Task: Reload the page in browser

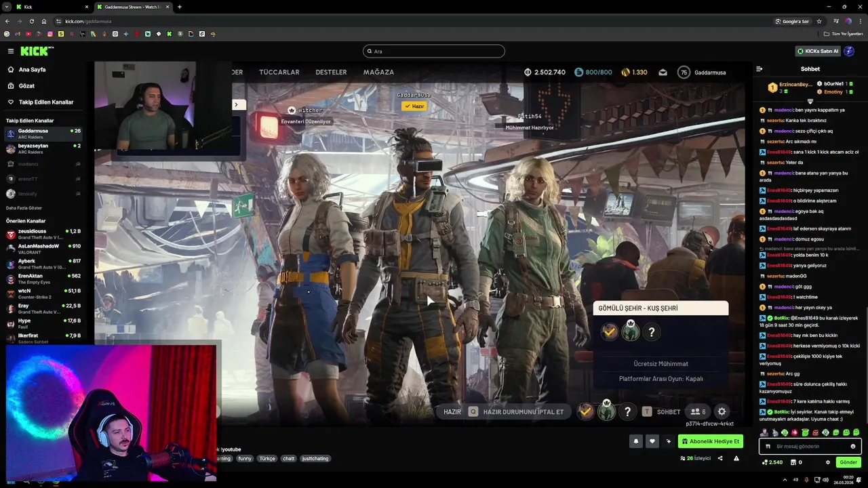Action: tap(31, 21)
